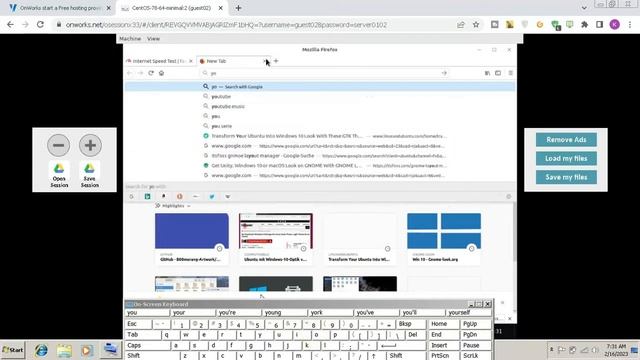Click Del key on on-screen keyboard
Screen dimensions: 640x360
click(415, 335)
